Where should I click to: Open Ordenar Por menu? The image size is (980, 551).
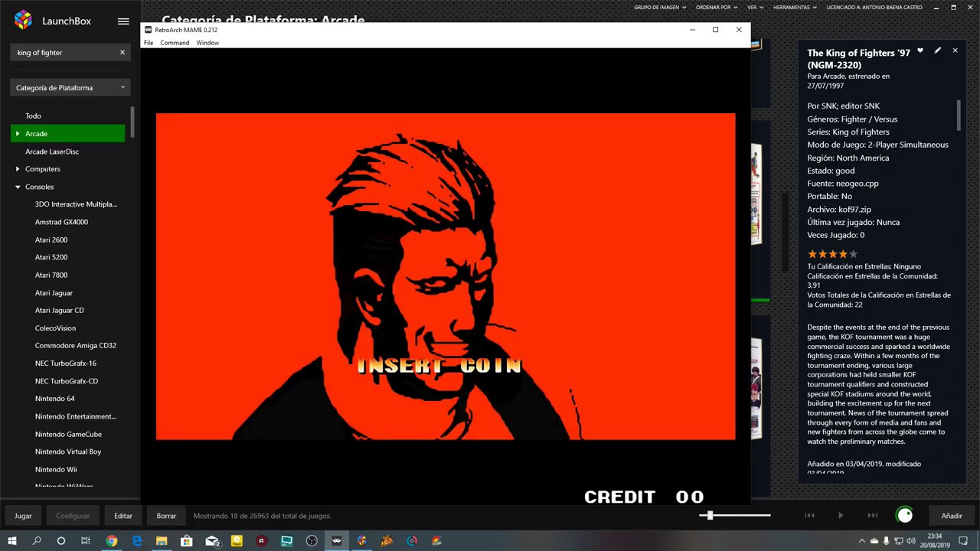coord(717,7)
